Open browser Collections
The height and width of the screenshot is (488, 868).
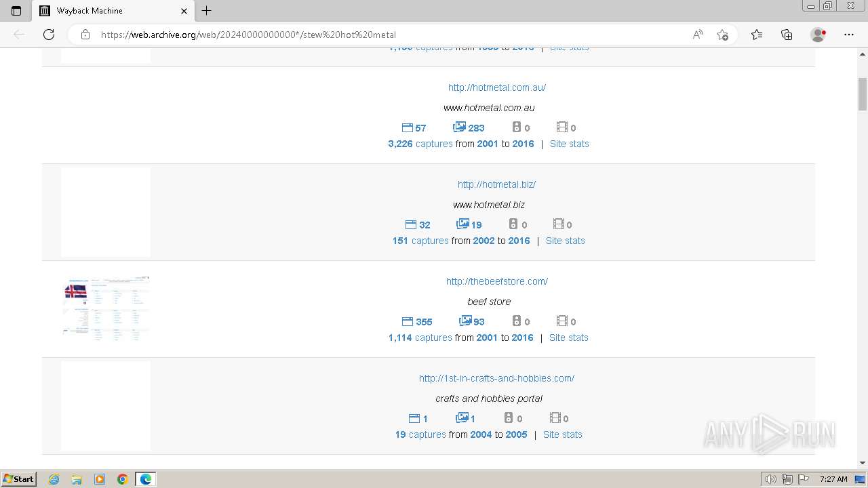(787, 35)
